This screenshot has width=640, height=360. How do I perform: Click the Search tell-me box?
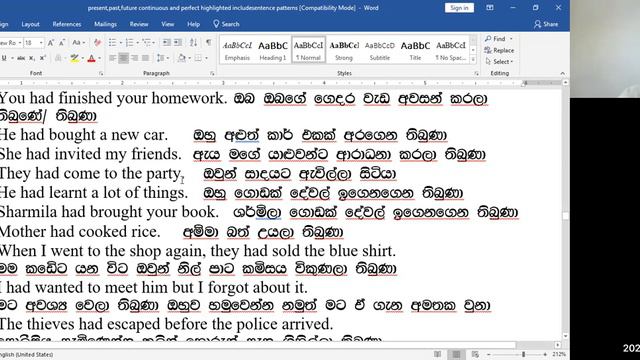click(226, 24)
